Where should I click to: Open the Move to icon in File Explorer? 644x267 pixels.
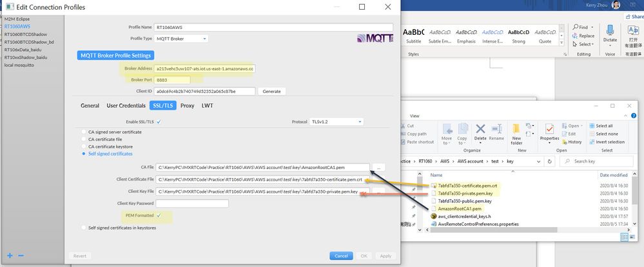click(447, 134)
